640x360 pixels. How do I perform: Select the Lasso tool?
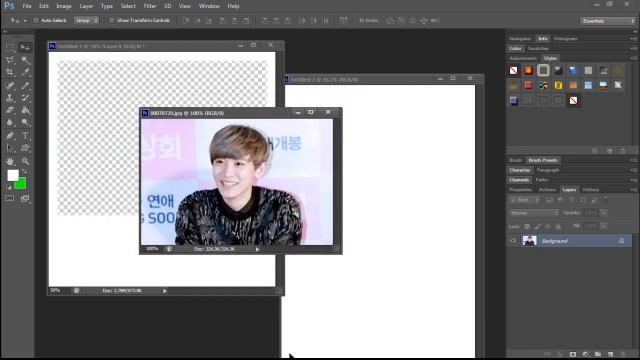coord(10,60)
